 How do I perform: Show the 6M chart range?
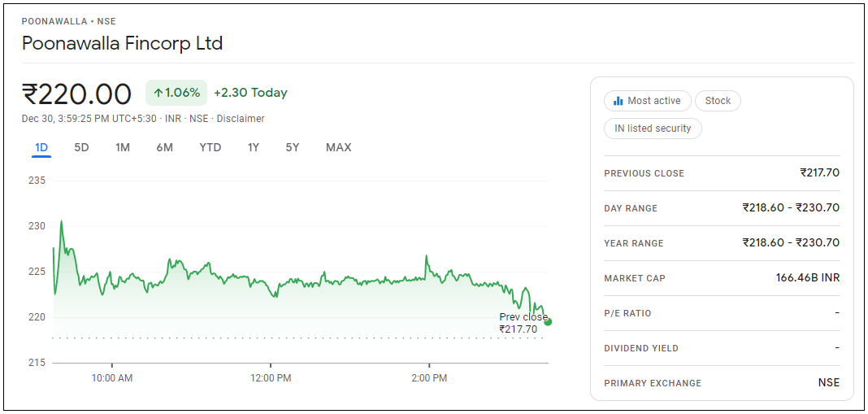164,147
